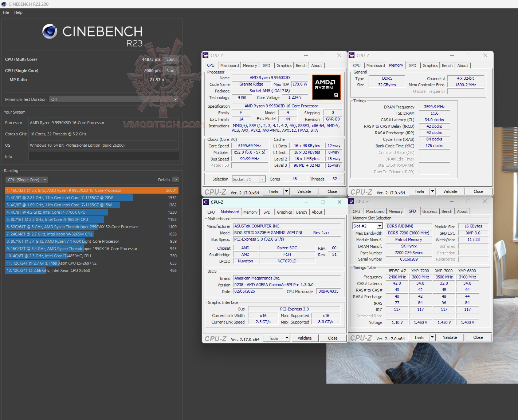This screenshot has height=420, width=518.
Task: Select the Xeon W-3265M ranking row
Action: [92, 234]
